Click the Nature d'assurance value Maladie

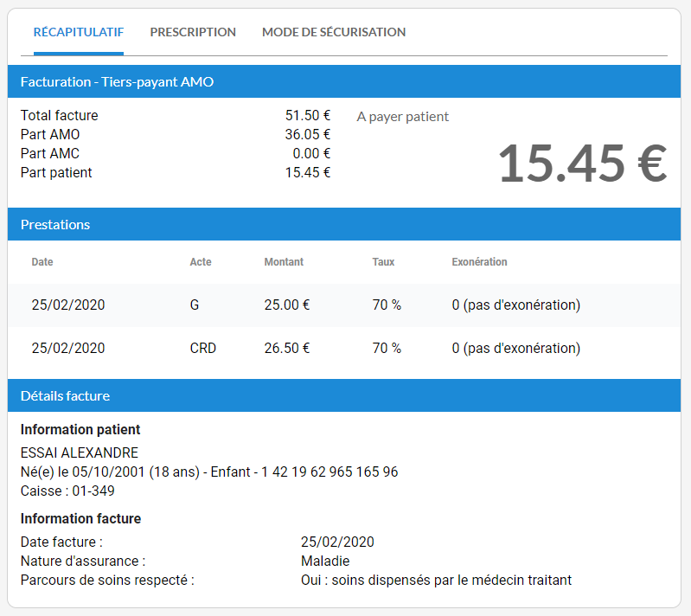coord(325,561)
